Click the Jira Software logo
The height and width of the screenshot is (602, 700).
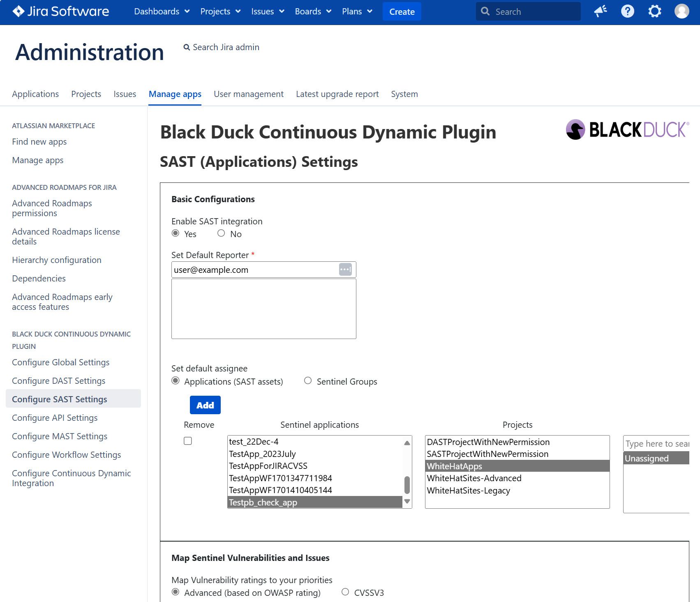click(61, 12)
